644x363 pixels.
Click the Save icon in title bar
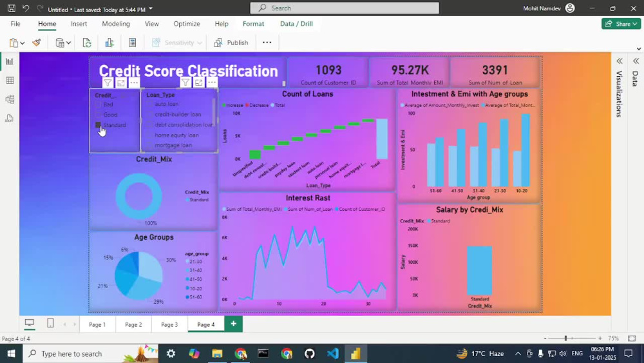point(12,8)
